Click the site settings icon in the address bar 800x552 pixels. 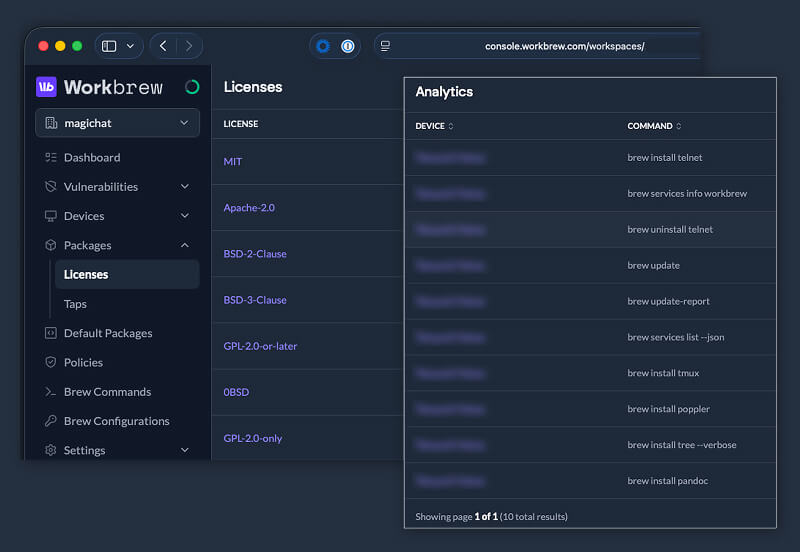[x=385, y=46]
